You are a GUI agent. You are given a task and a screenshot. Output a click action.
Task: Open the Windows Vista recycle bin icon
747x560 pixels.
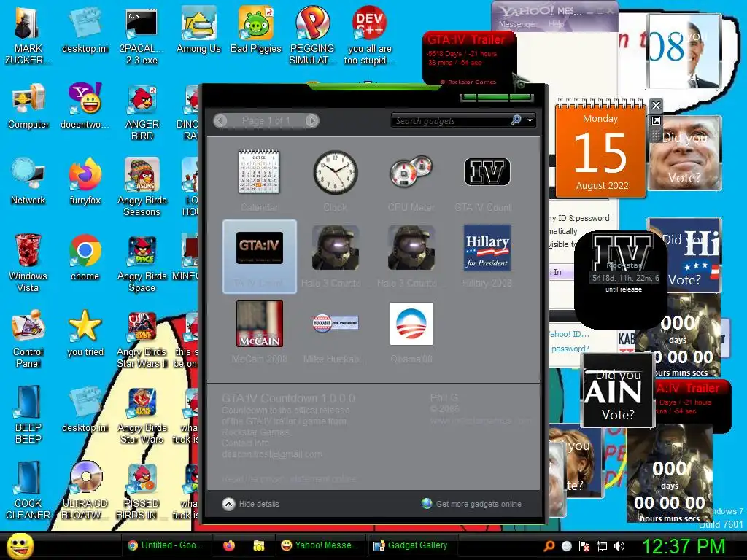[28, 262]
